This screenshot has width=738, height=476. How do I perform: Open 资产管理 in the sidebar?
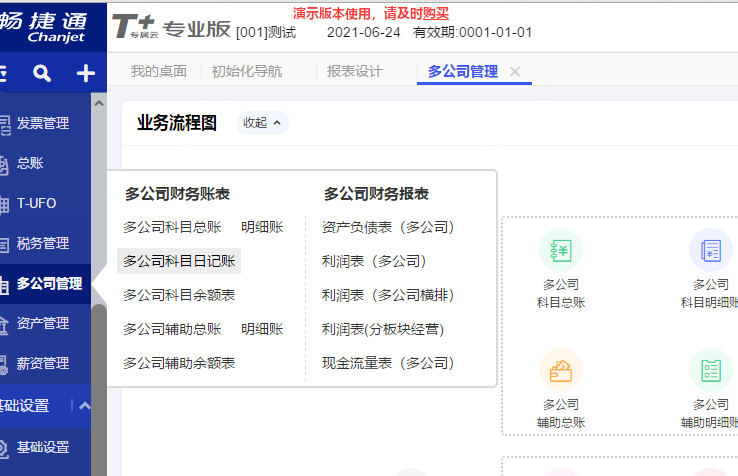[x=43, y=323]
